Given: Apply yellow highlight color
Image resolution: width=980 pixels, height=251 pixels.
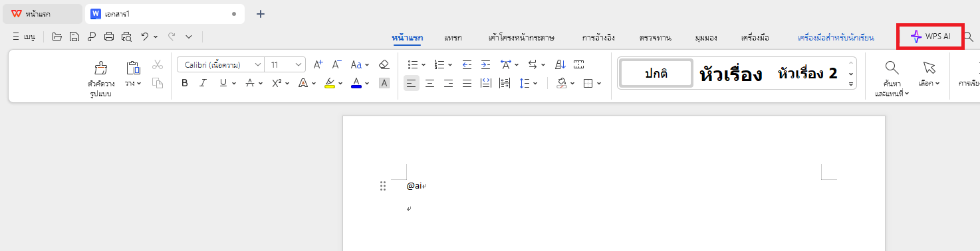Looking at the screenshot, I should pos(329,83).
